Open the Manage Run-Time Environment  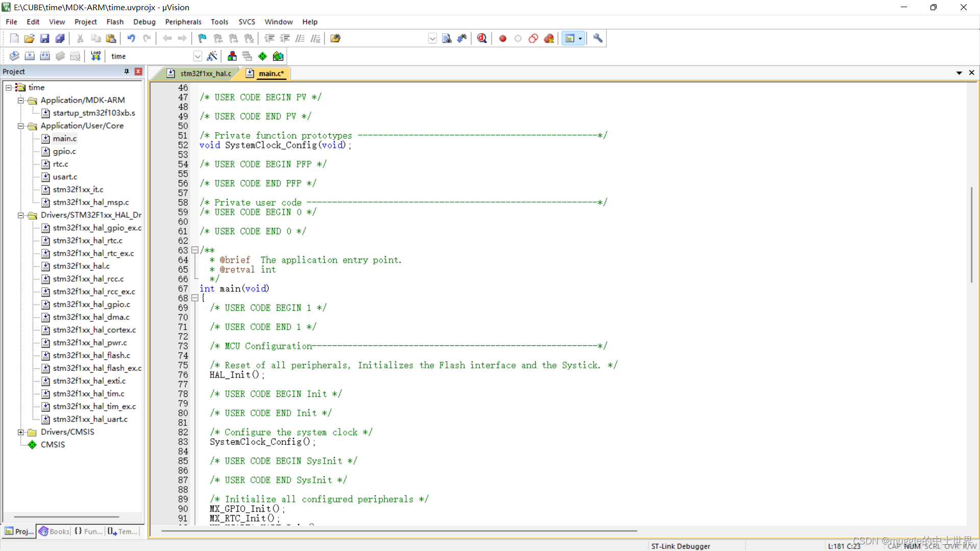pos(262,56)
